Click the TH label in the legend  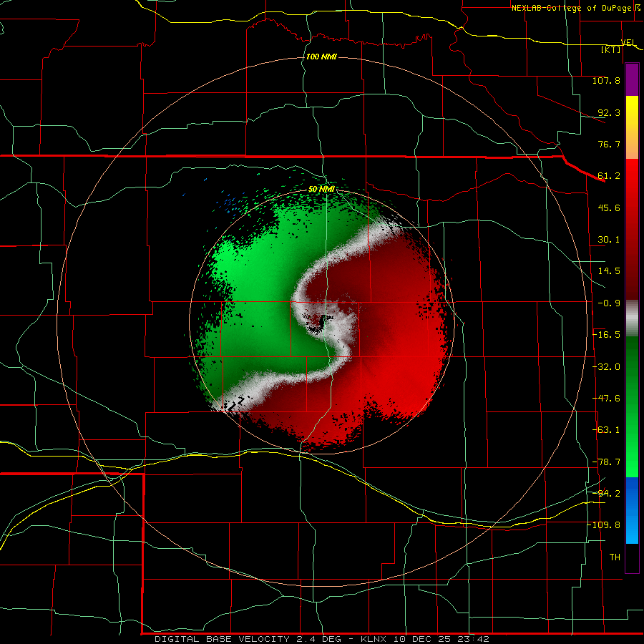[x=615, y=557]
